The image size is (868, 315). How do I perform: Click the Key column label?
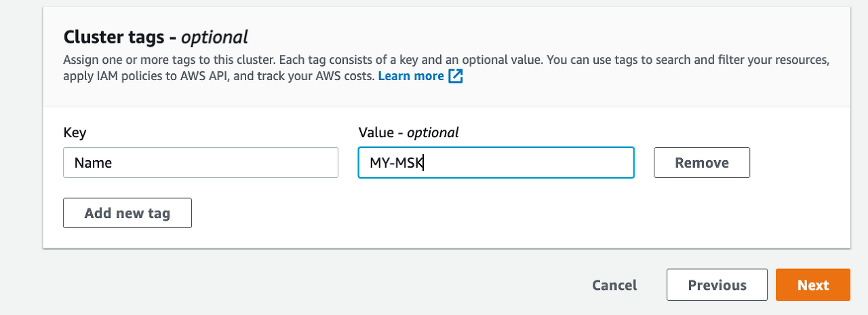[75, 132]
